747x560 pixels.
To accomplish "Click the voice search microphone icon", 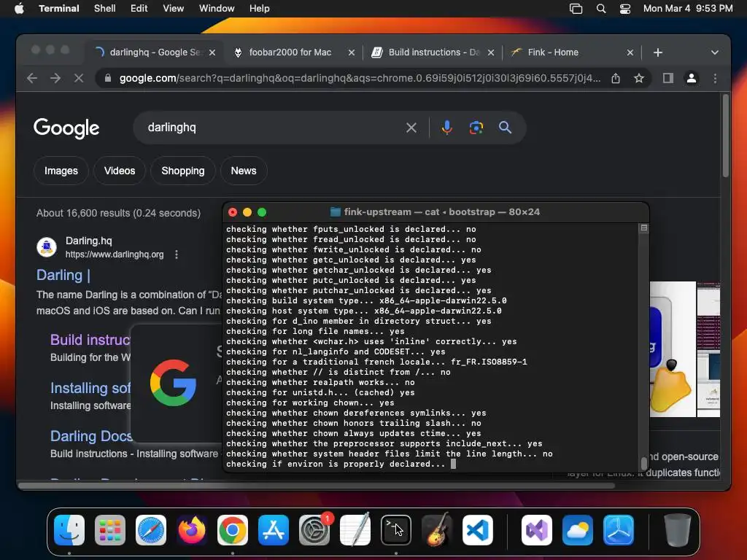I will 447,128.
